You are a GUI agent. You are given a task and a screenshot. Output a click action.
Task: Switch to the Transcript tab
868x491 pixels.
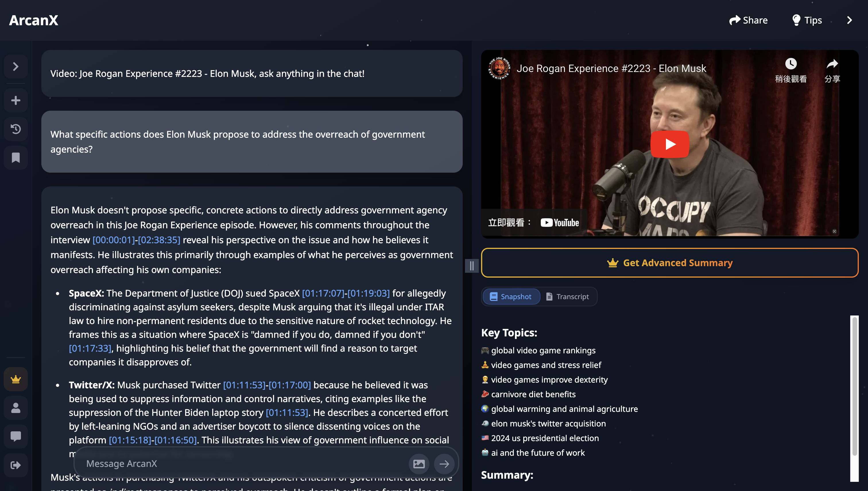click(x=567, y=297)
